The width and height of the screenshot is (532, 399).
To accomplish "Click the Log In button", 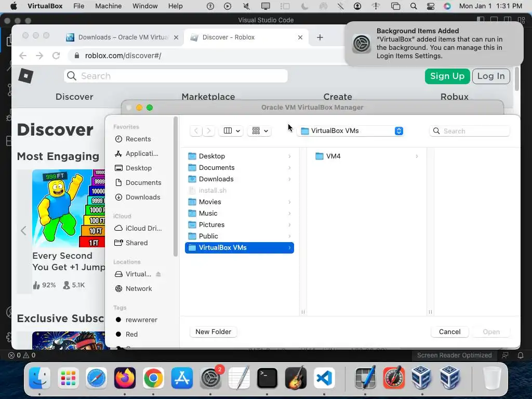I will 491,76.
